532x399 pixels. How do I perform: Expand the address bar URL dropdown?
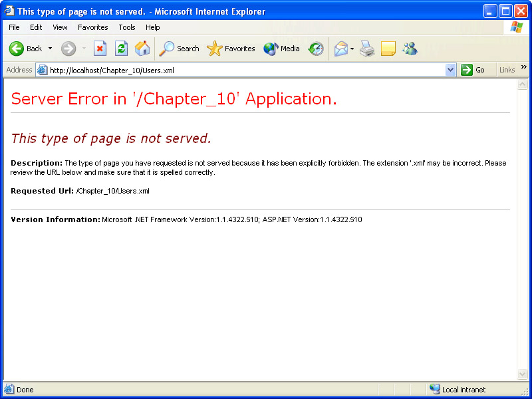pos(451,70)
